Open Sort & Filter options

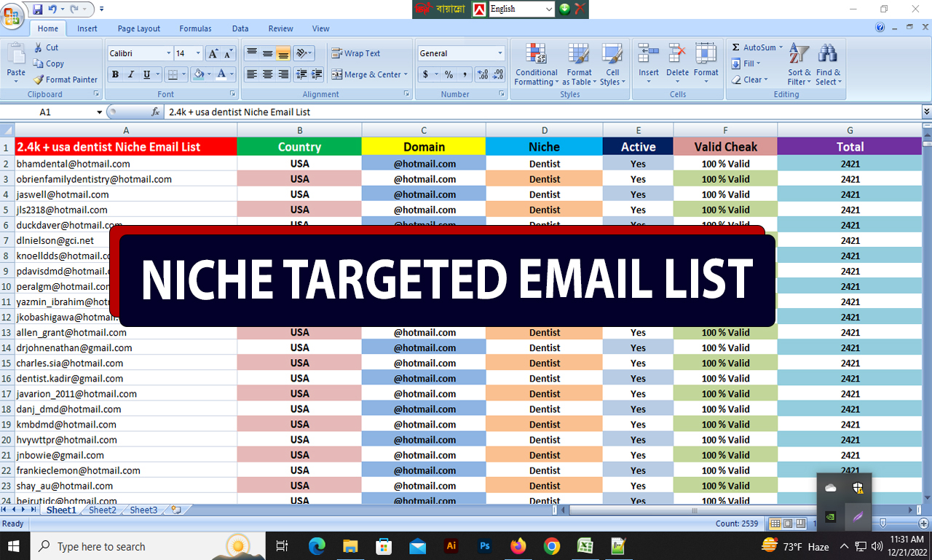[798, 64]
